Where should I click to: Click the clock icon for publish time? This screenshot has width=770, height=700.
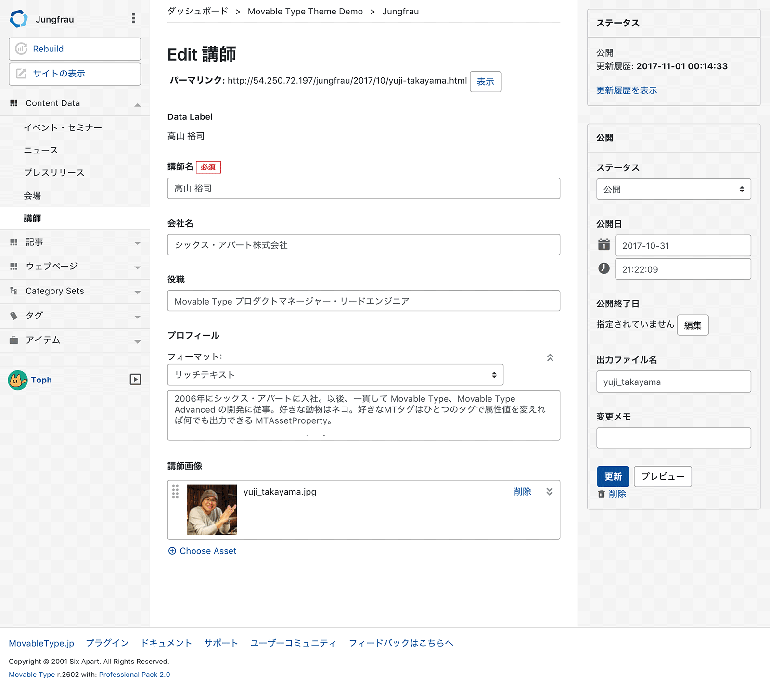604,268
